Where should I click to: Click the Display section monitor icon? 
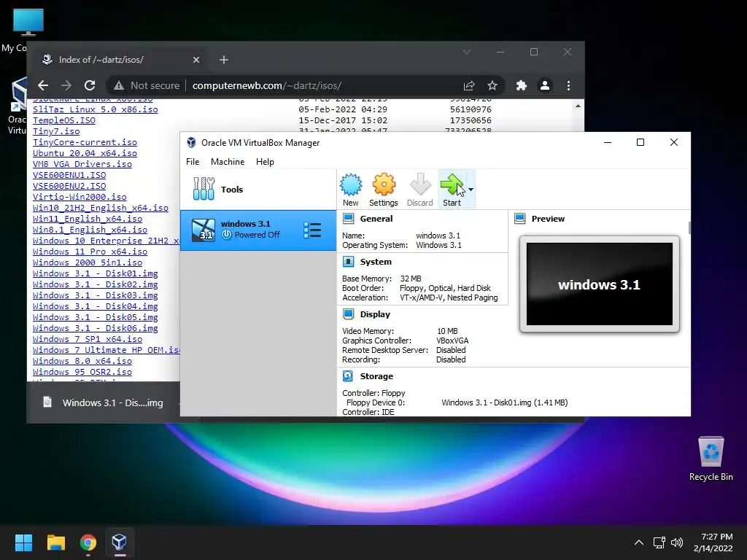coord(348,314)
